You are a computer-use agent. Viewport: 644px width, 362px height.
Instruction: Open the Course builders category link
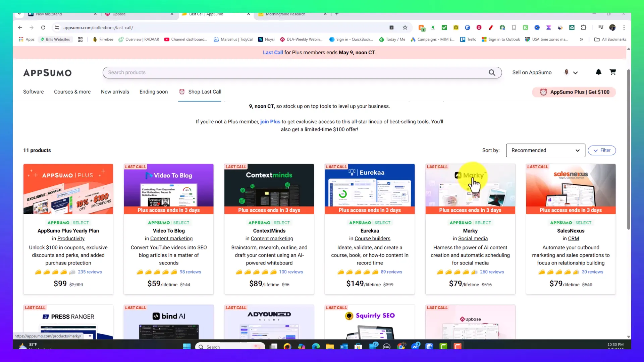(372, 238)
